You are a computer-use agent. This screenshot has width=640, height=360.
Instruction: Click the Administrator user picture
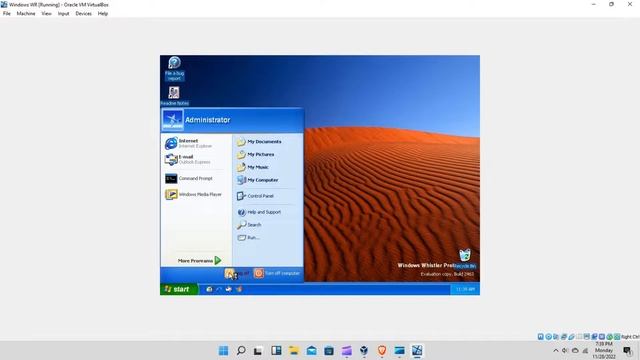coord(172,120)
